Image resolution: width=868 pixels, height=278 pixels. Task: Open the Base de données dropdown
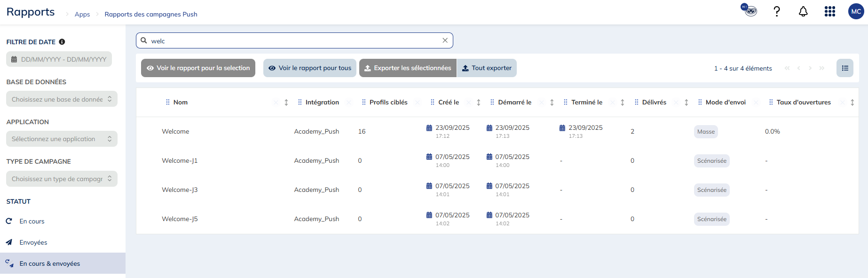click(62, 99)
